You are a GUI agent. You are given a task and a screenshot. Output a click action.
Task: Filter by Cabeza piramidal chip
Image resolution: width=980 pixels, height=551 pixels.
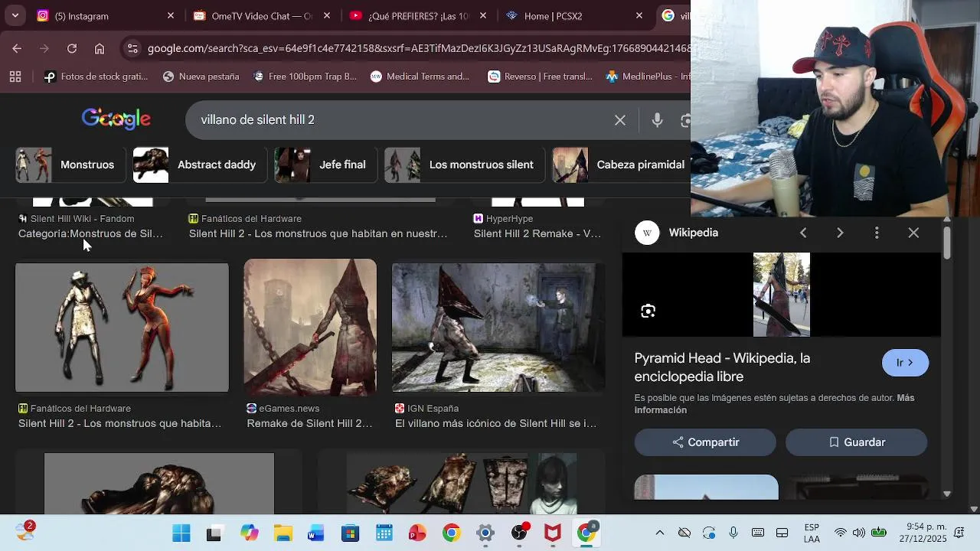(621, 165)
